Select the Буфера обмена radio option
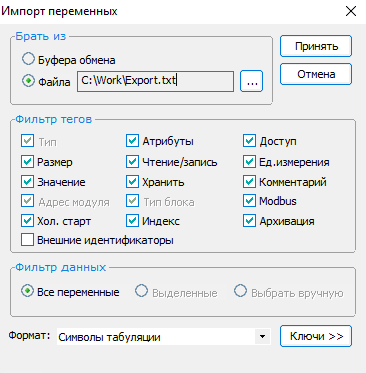366x373 pixels. pos(28,59)
